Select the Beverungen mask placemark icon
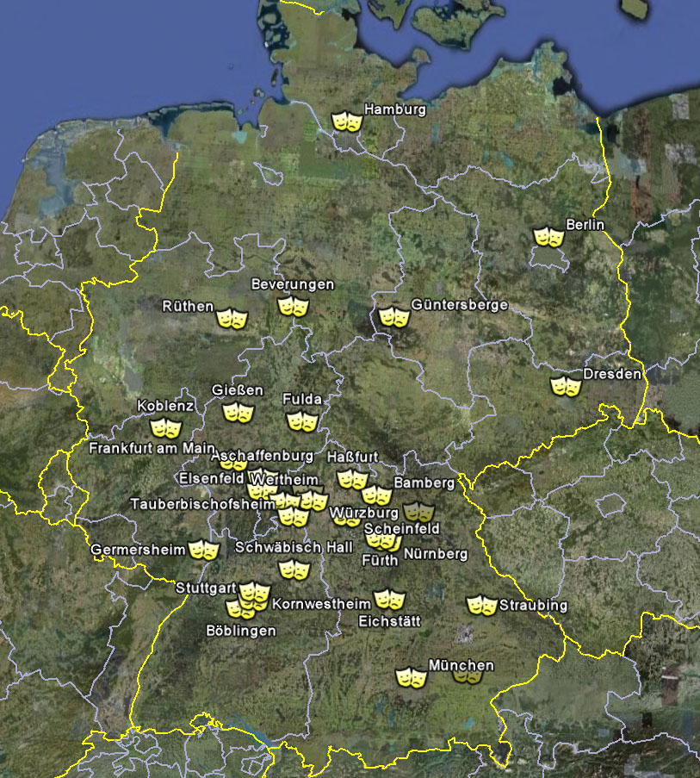 coord(293,306)
